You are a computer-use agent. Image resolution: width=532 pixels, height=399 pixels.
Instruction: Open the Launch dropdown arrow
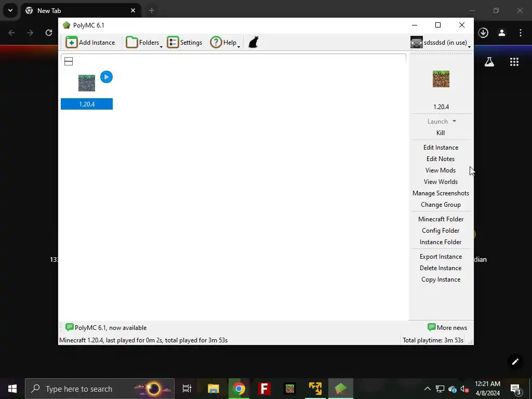click(454, 121)
